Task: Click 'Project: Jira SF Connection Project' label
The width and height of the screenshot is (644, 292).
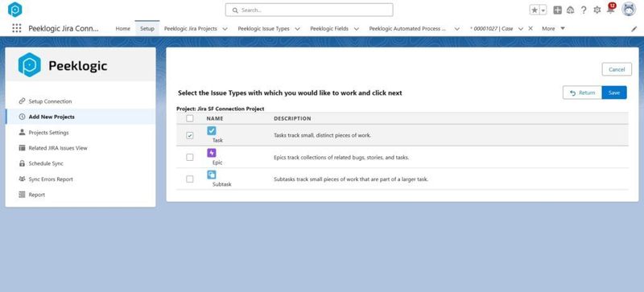Action: pyautogui.click(x=221, y=109)
